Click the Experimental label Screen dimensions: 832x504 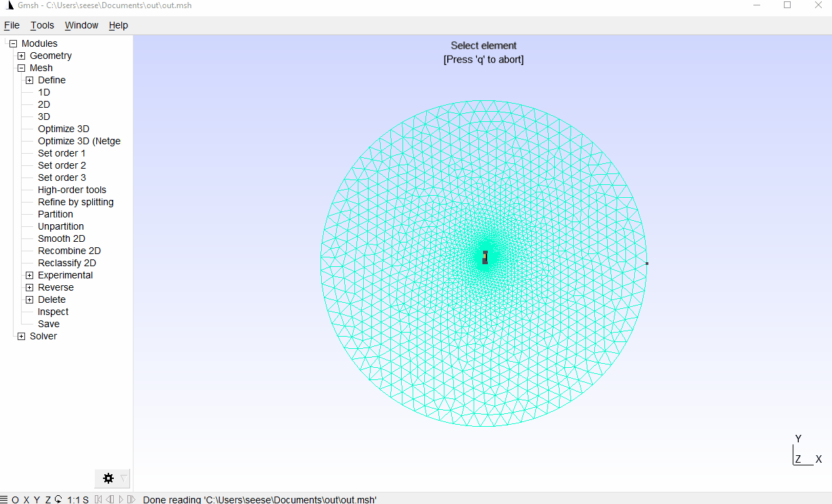(66, 275)
